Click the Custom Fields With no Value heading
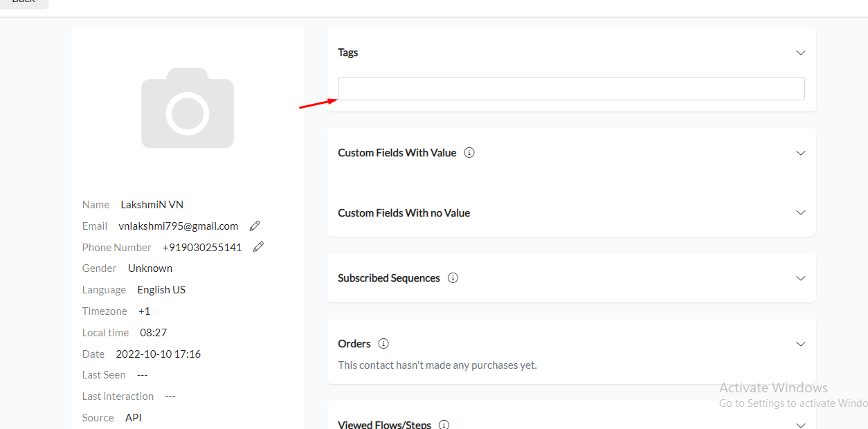Image resolution: width=868 pixels, height=429 pixels. coord(404,212)
